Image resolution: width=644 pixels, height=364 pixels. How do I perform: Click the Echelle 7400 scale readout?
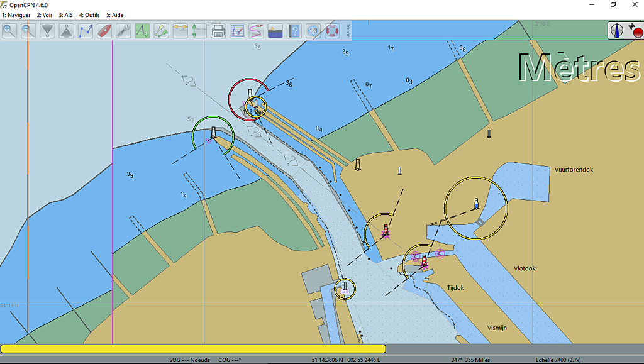point(558,360)
